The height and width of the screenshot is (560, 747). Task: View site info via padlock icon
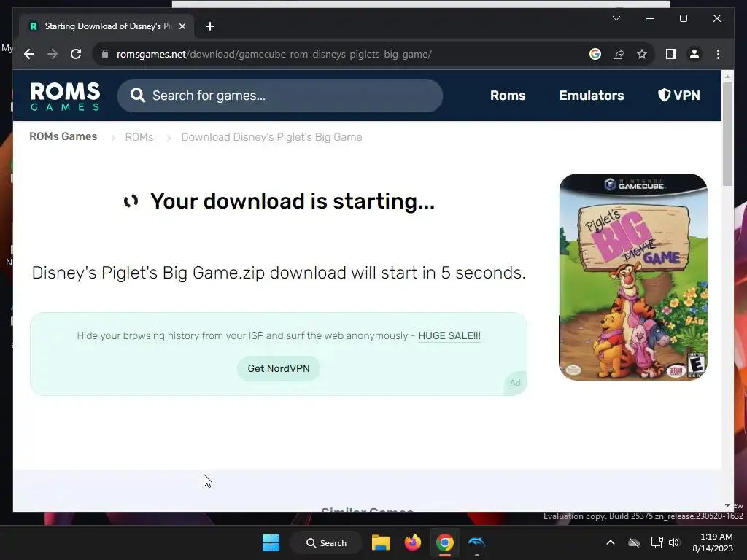(x=105, y=54)
